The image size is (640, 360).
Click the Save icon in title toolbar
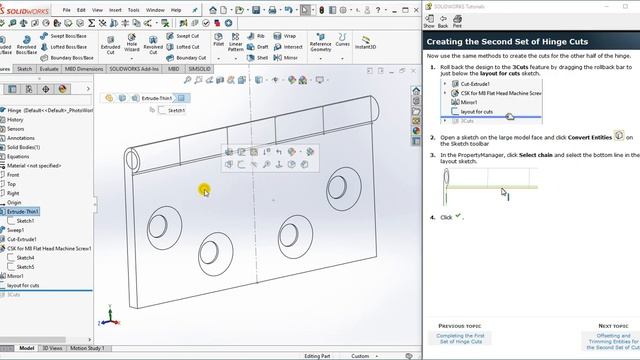coord(256,10)
